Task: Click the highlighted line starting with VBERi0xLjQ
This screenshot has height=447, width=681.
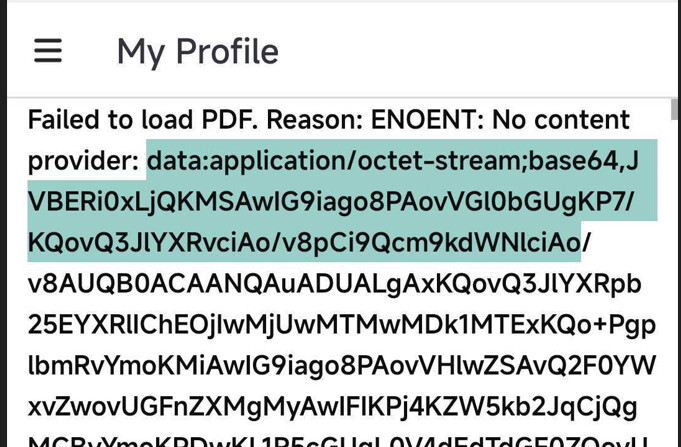Action: coord(331,202)
